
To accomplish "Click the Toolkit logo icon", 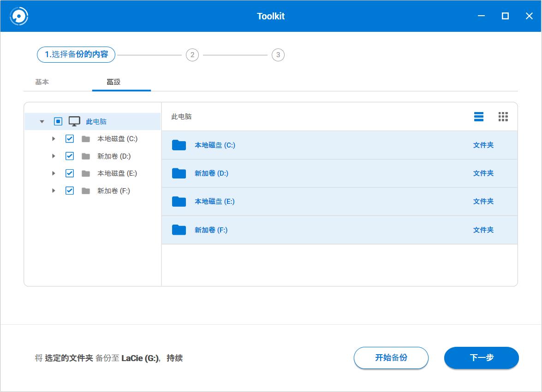I will click(x=19, y=16).
